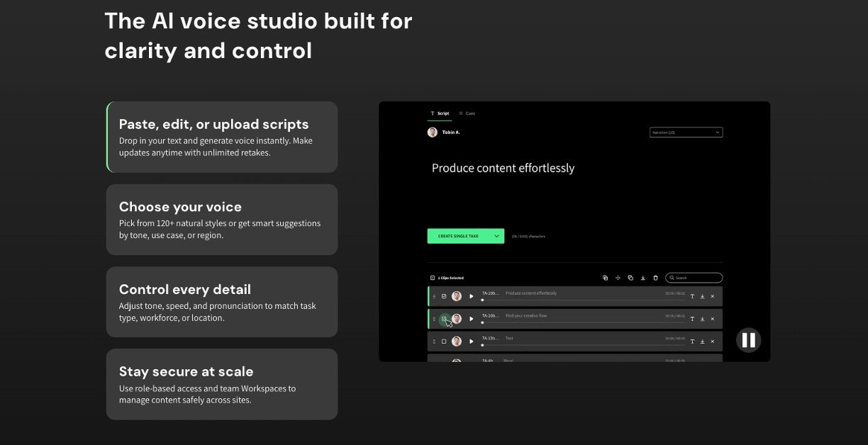The width and height of the screenshot is (868, 445).
Task: Open the Narration (US) style dropdown
Action: 686,133
